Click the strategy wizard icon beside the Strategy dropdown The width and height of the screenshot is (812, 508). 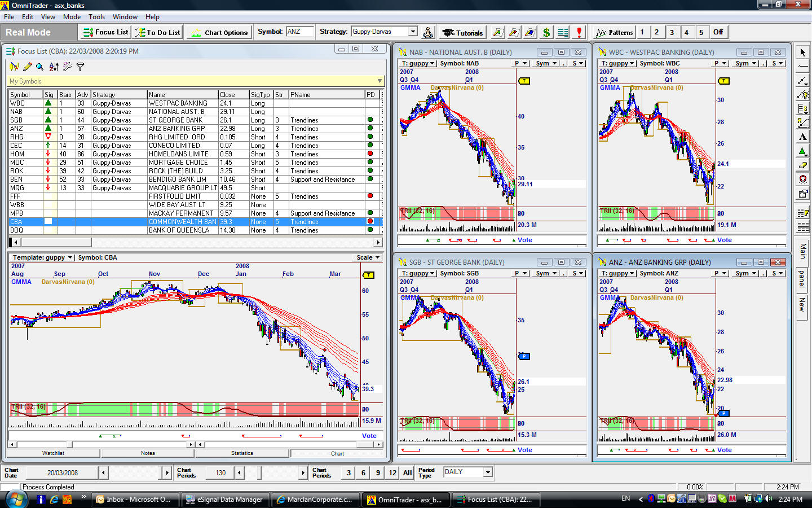[x=428, y=32]
